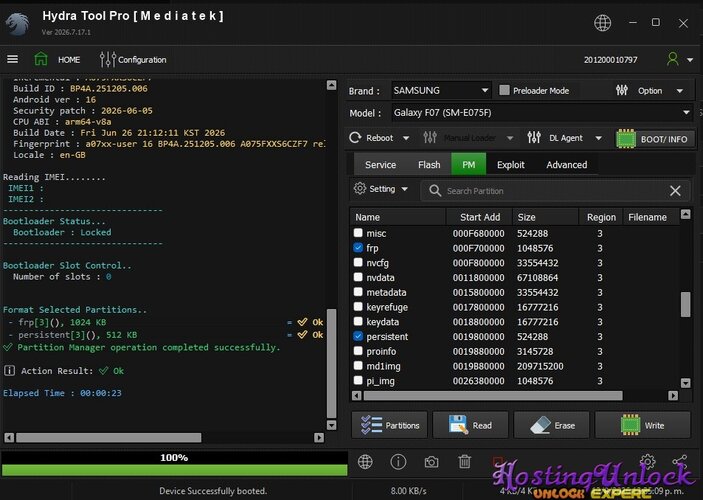
Task: Switch to the Exploit tab
Action: pyautogui.click(x=510, y=165)
